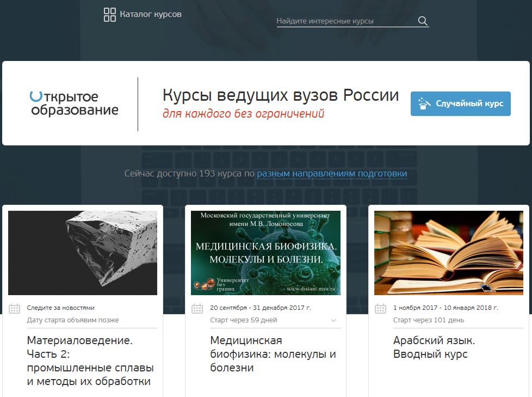Open the course catalog grid icon
The image size is (532, 397).
(x=109, y=15)
